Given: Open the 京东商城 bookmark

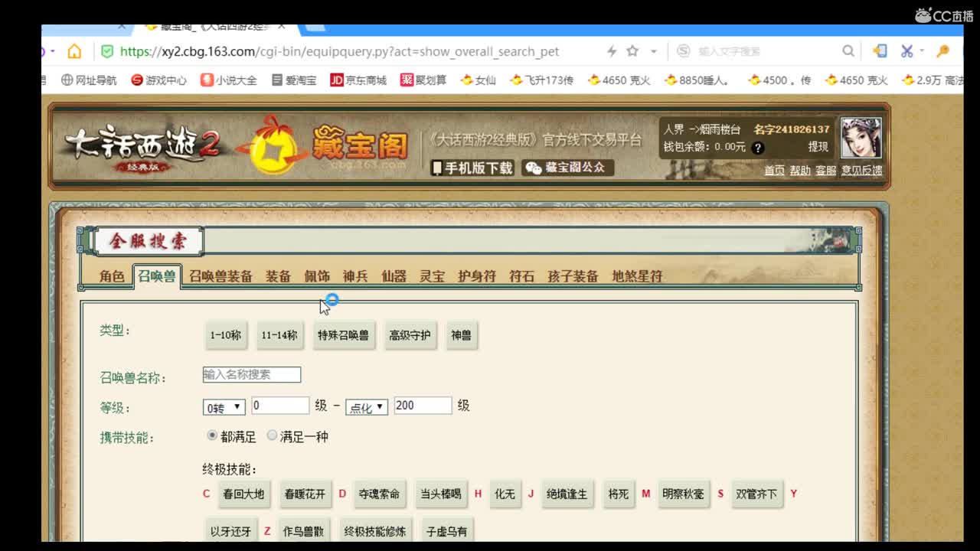Looking at the screenshot, I should coord(358,80).
